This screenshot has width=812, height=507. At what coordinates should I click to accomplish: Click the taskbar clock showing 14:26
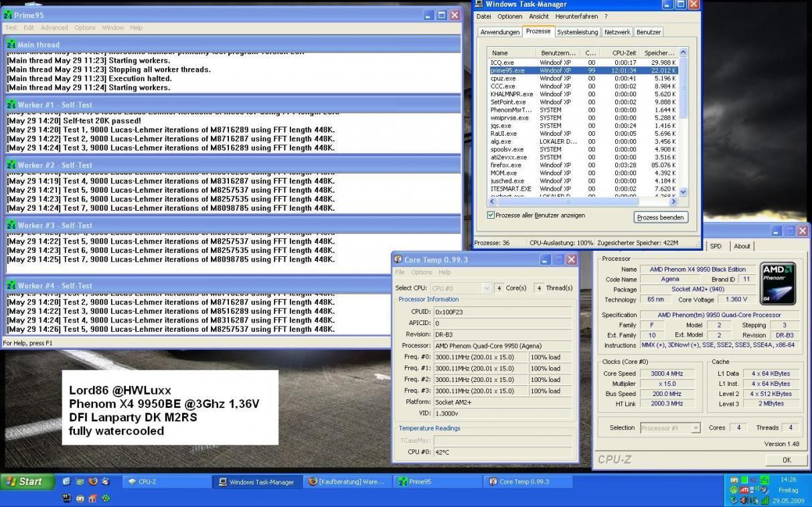tap(789, 480)
